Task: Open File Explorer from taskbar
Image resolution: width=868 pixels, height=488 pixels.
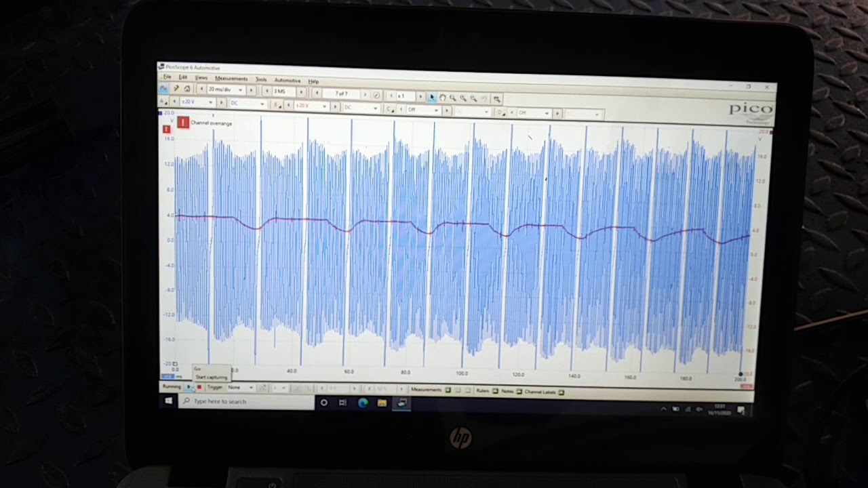Action: tap(382, 403)
